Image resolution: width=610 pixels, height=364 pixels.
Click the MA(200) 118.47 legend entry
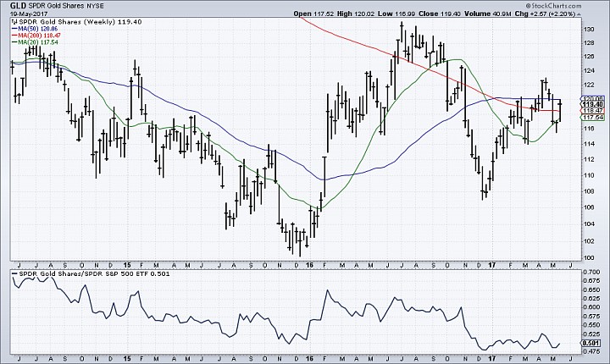[x=36, y=36]
